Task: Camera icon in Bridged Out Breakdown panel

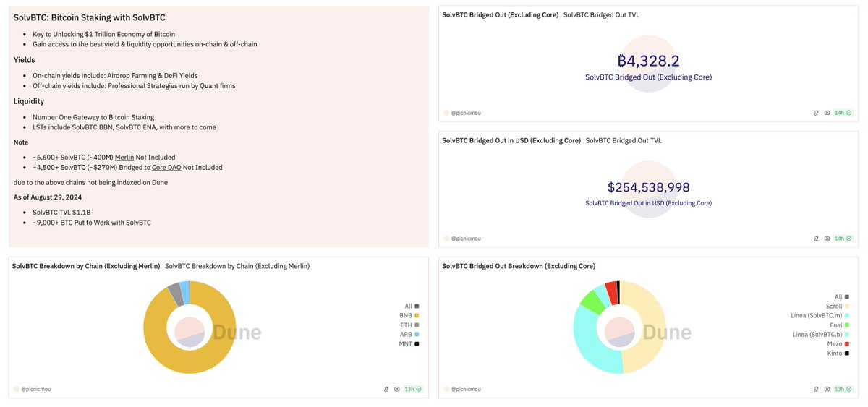Action: [x=827, y=389]
